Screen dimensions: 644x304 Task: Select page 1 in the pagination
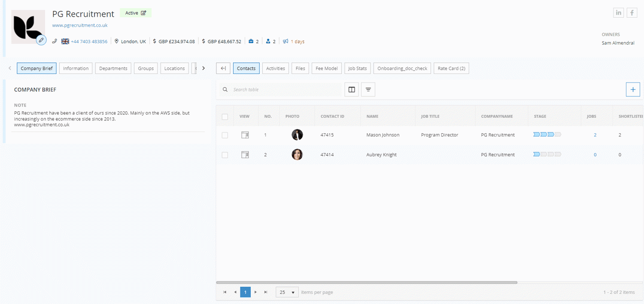pyautogui.click(x=245, y=292)
